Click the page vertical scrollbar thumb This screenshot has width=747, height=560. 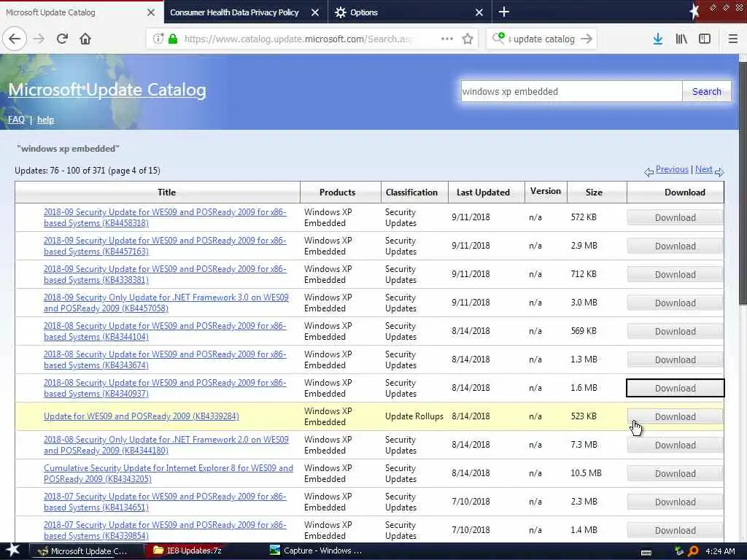pyautogui.click(x=743, y=183)
